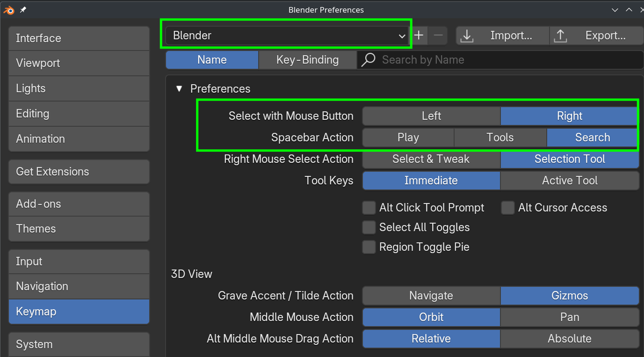Click Import button
The width and height of the screenshot is (644, 357).
click(502, 35)
